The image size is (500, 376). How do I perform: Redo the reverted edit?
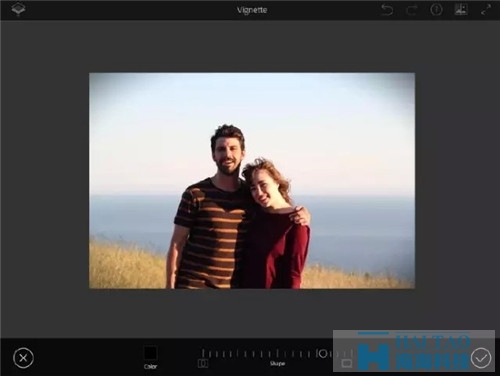tap(412, 10)
